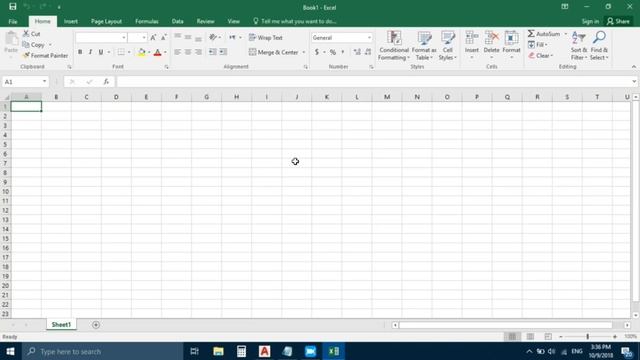Apply yellow Fill Color bucket

click(142, 52)
